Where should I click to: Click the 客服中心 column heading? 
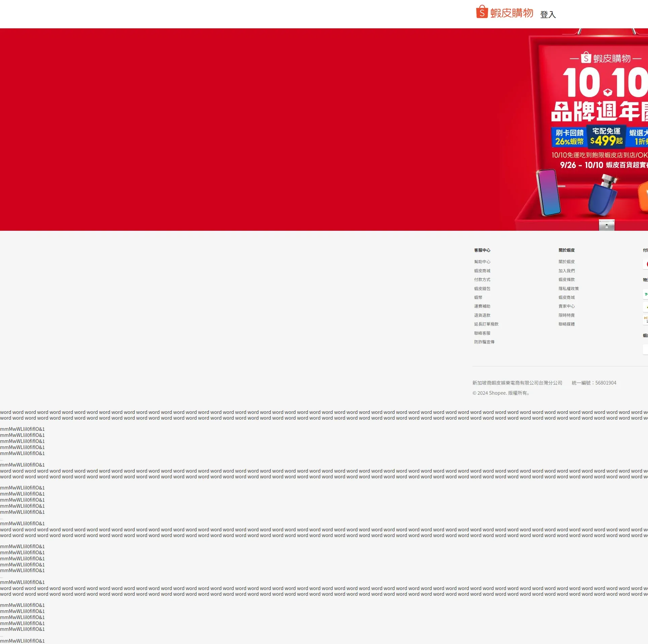click(x=482, y=250)
